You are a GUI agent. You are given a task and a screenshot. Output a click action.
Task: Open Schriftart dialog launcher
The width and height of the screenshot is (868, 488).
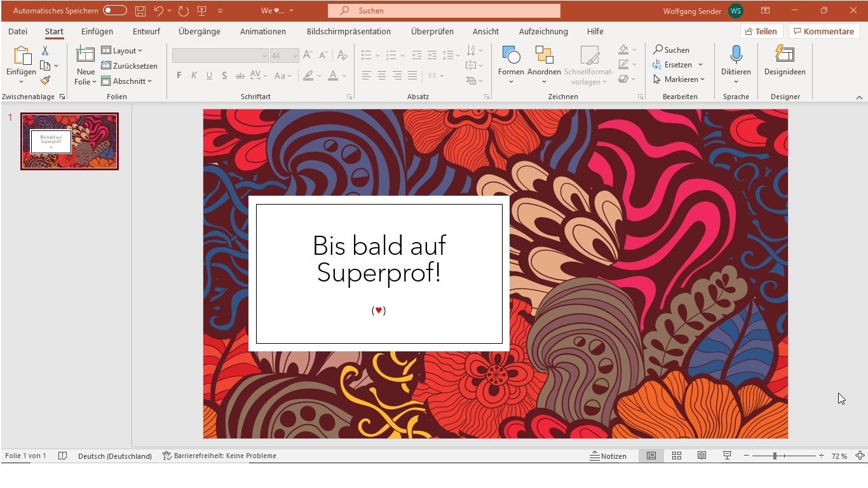[349, 97]
